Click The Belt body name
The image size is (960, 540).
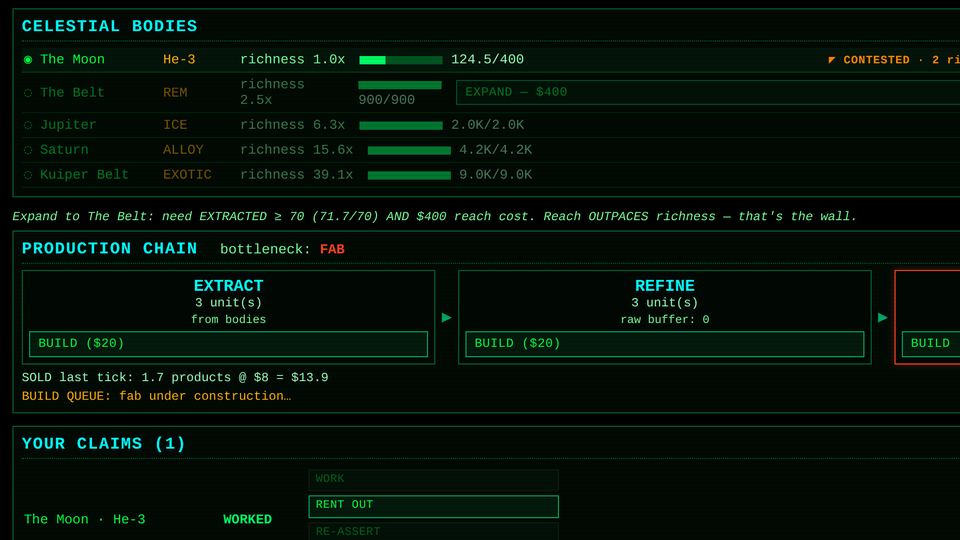(72, 92)
